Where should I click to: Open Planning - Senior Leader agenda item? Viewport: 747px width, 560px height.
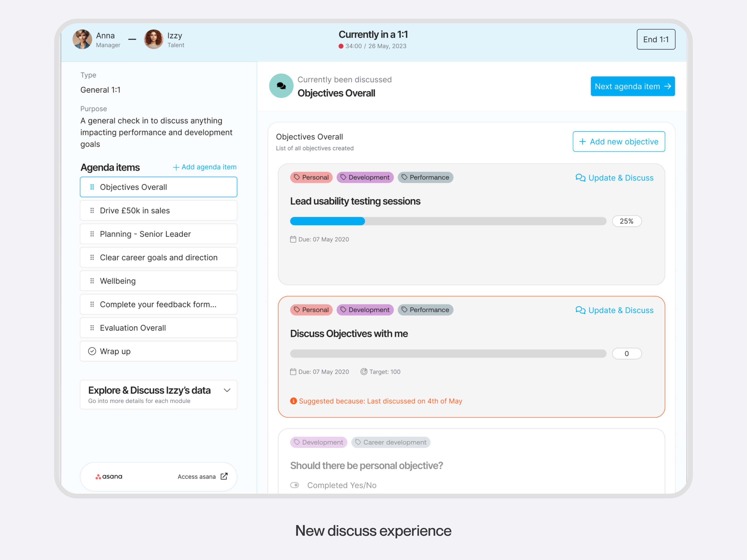(x=158, y=234)
